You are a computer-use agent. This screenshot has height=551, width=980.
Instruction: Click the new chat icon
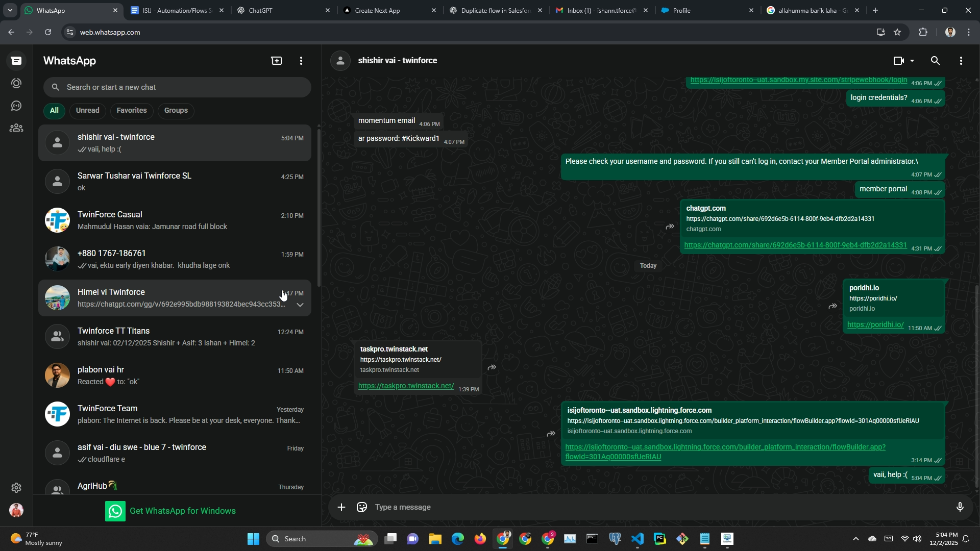(x=276, y=61)
